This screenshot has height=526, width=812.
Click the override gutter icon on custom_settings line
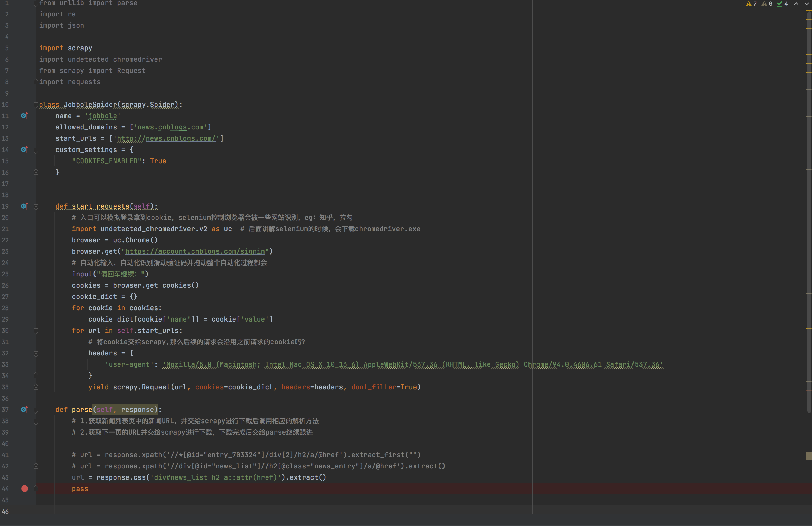(24, 149)
